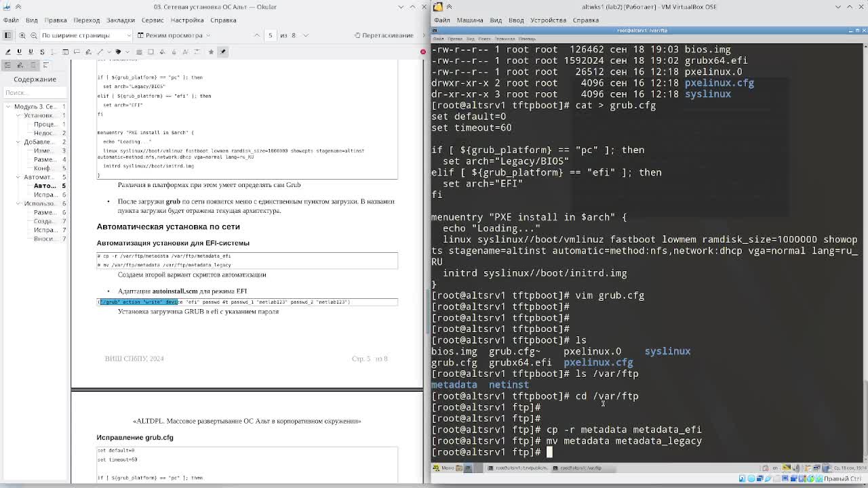Collapse the 'Модуль 3. Се...' tree node
The width and height of the screenshot is (868, 488).
8,106
